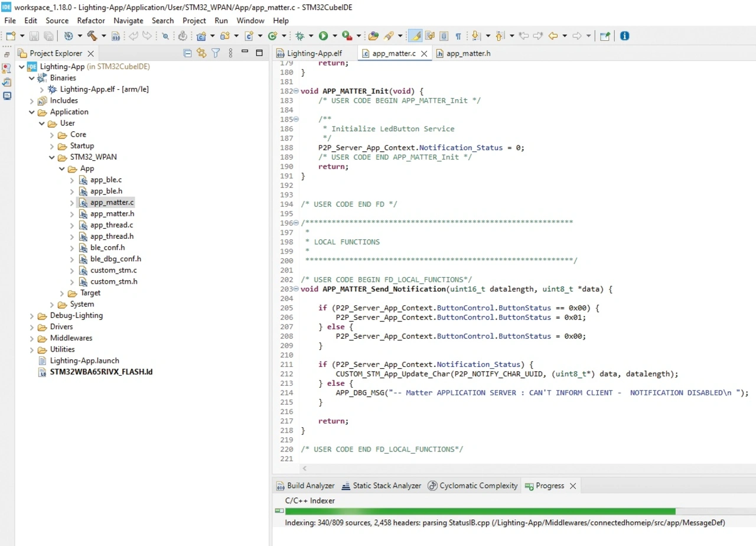Click the Back navigation arrow icon
Image resolution: width=756 pixels, height=546 pixels.
coord(553,36)
